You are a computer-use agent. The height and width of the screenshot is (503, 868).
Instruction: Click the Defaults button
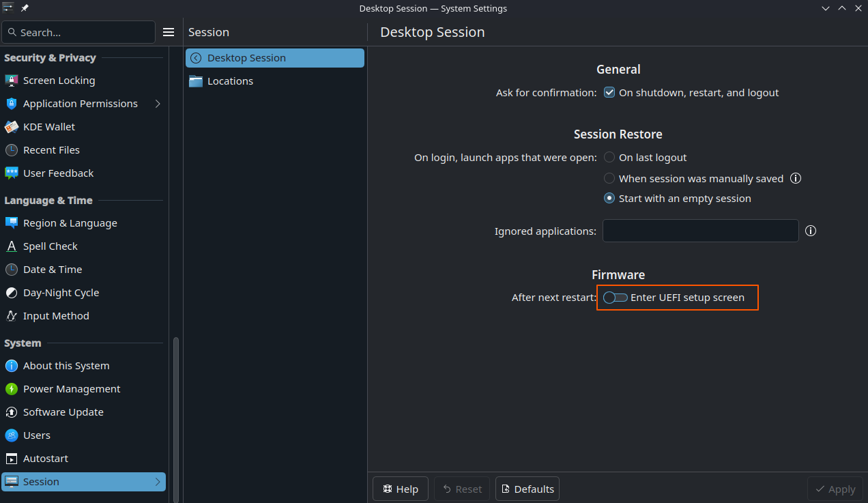click(527, 489)
